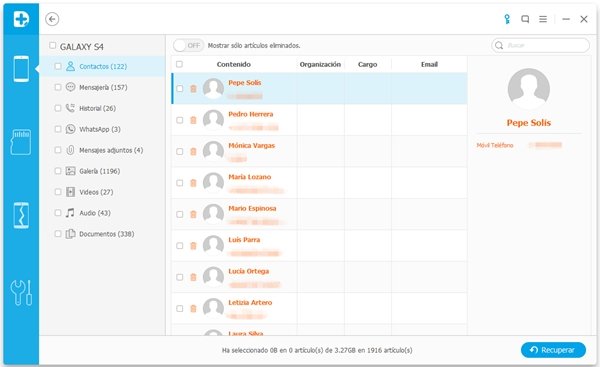Check the Historial (26) checkbox
This screenshot has height=367, width=600.
pos(58,108)
